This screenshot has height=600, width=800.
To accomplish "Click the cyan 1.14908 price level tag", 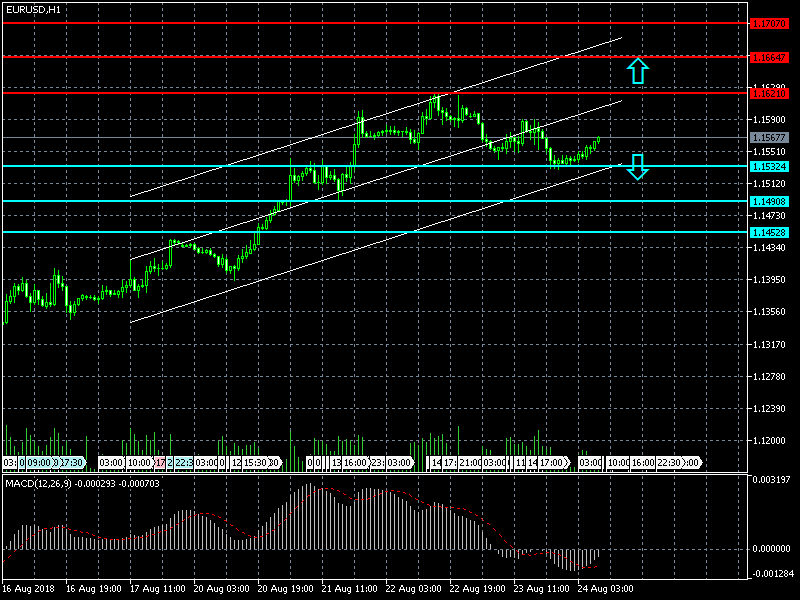I will [769, 201].
